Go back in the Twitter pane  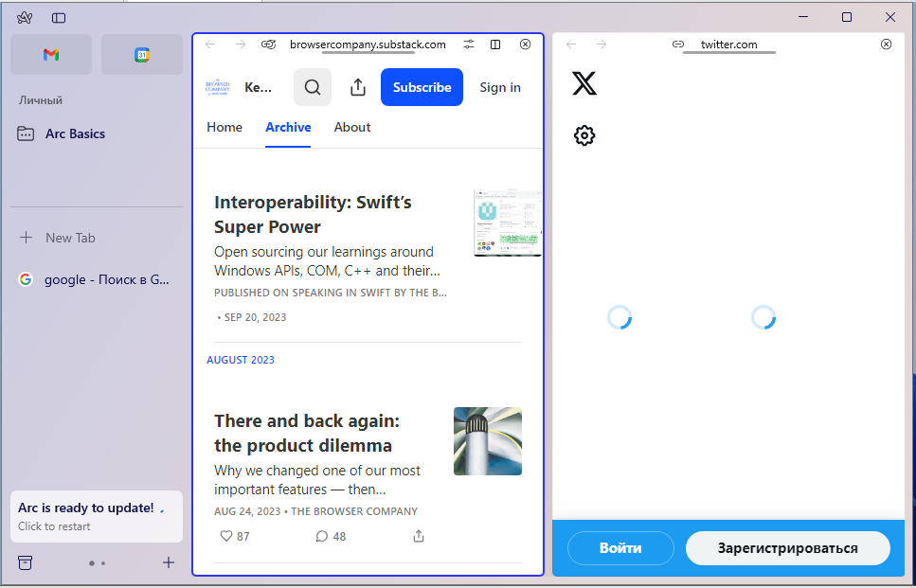pos(571,45)
